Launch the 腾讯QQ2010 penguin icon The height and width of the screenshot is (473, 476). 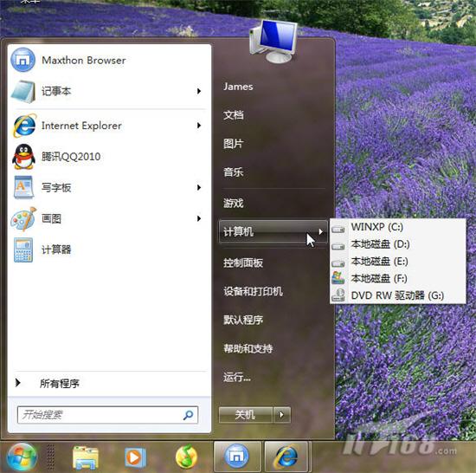[23, 157]
